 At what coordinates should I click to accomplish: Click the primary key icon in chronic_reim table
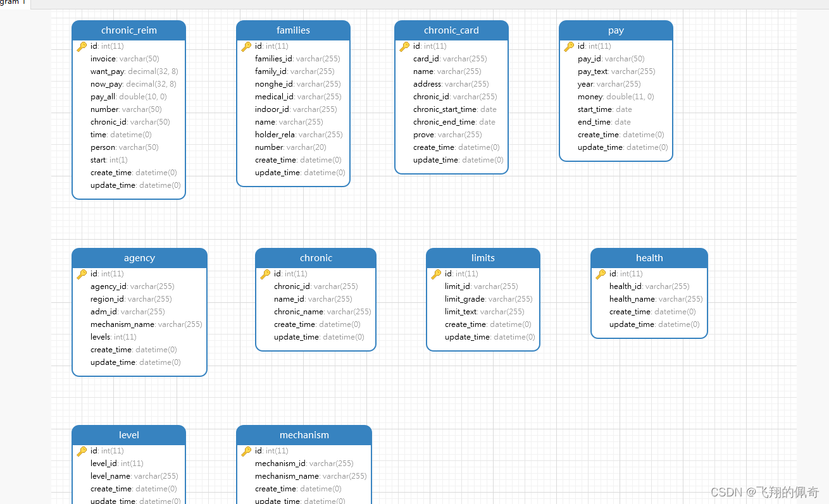(x=82, y=46)
